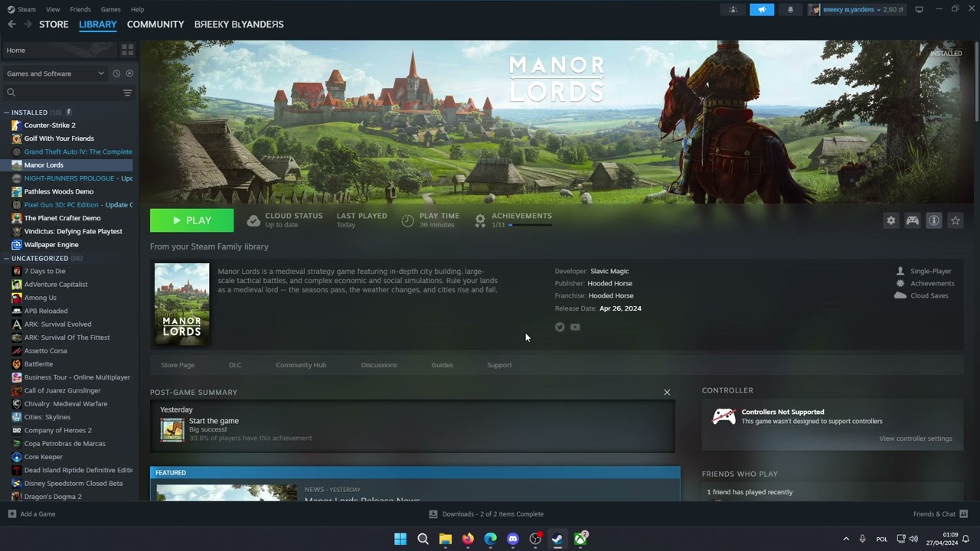Click the Manor Lords cover thumbnail

(181, 305)
